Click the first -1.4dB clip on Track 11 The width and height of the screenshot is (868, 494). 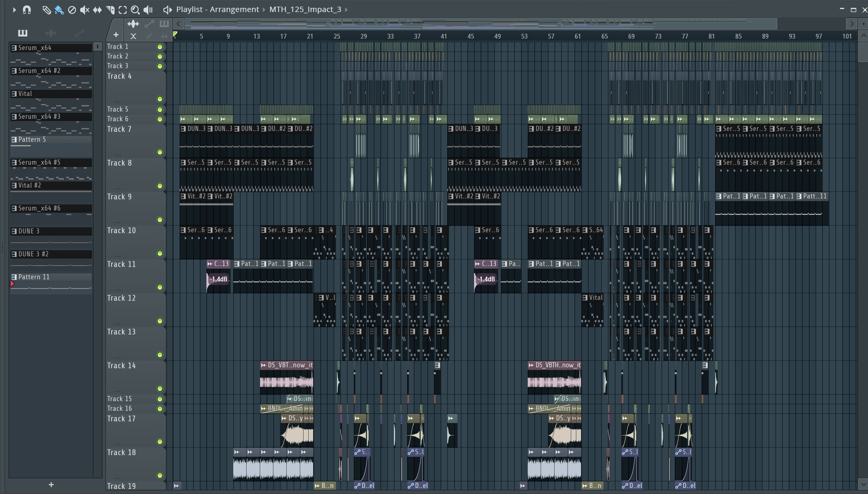click(218, 279)
